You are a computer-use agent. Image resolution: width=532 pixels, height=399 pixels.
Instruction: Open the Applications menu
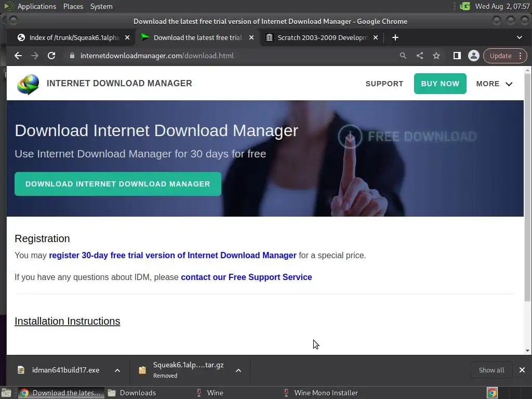[37, 6]
